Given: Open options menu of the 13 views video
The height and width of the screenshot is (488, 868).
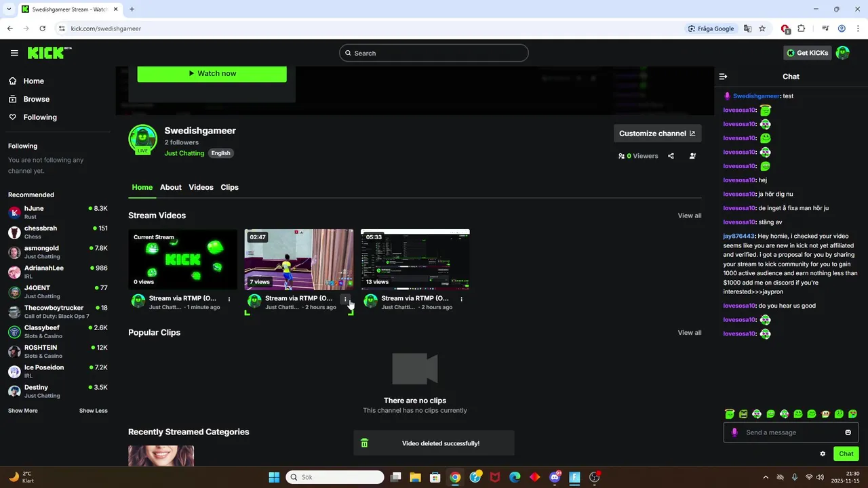Looking at the screenshot, I should tap(461, 299).
